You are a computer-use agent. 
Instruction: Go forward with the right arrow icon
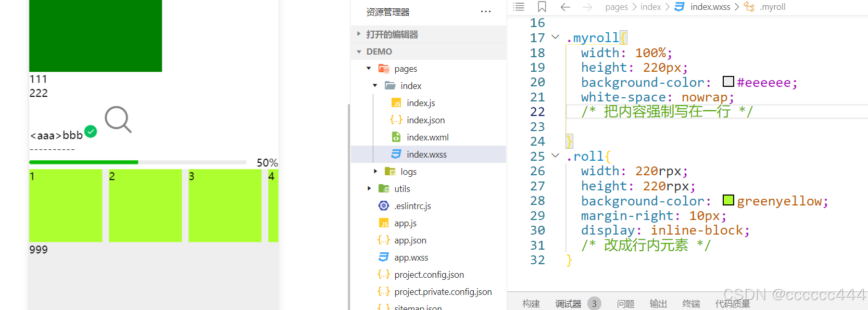tap(587, 7)
